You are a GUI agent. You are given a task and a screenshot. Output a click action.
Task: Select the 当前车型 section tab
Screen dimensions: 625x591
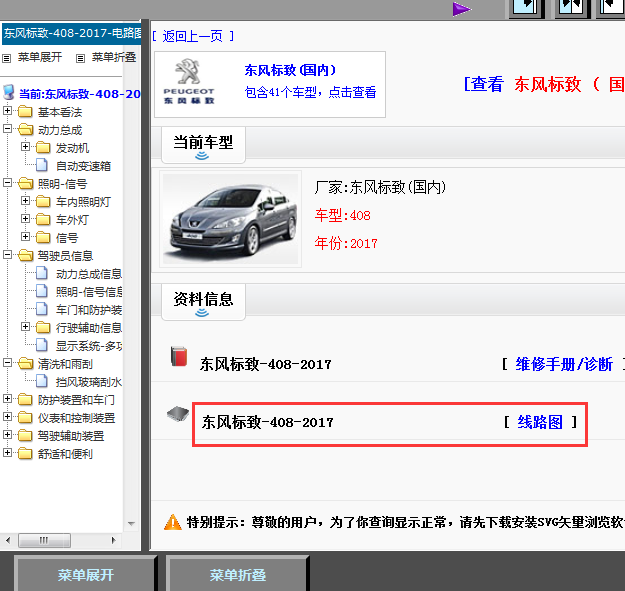point(203,145)
